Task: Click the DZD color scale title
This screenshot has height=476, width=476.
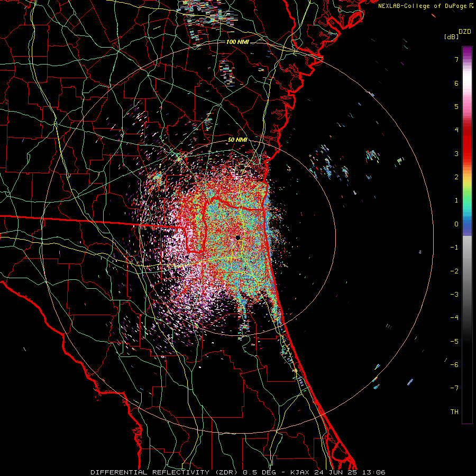Action: 465,32
